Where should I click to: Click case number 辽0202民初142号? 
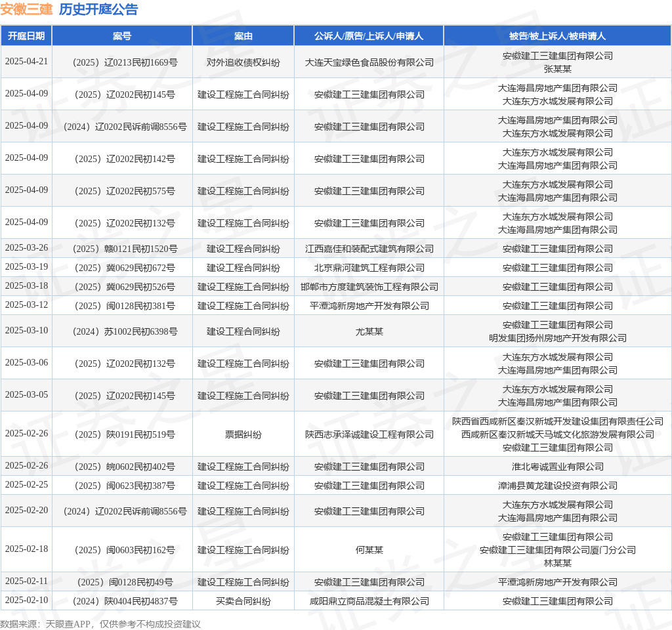125,159
